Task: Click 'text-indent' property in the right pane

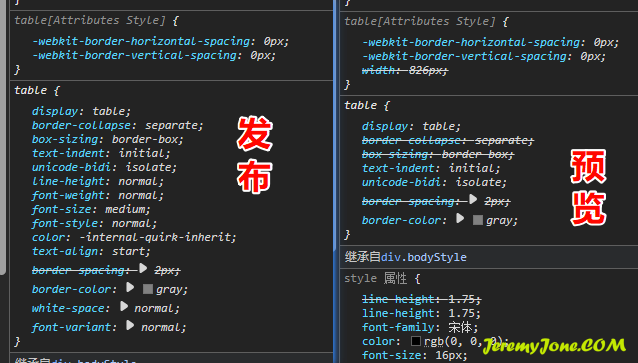Action: (x=398, y=168)
